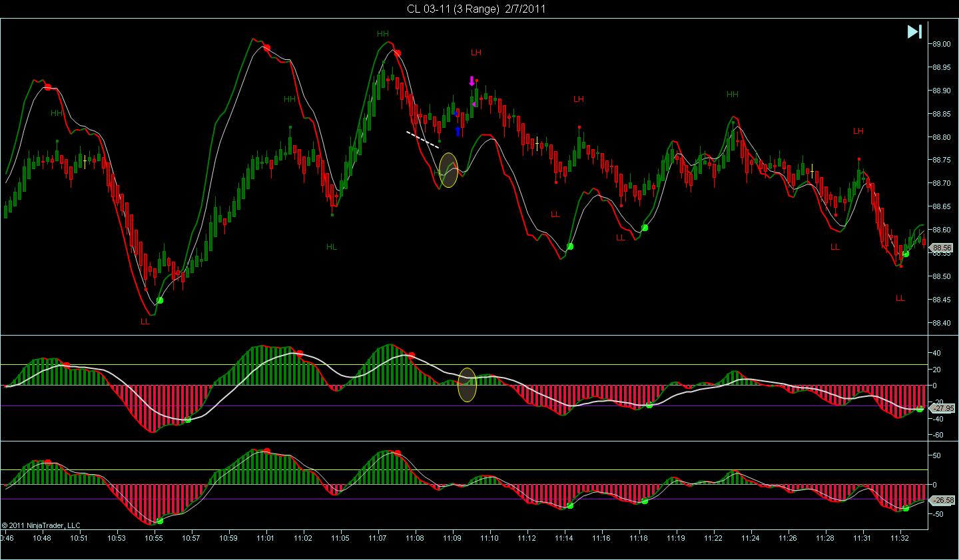The image size is (959, 560).
Task: Select the yellow ellipse drawn in price panel
Action: (x=449, y=170)
